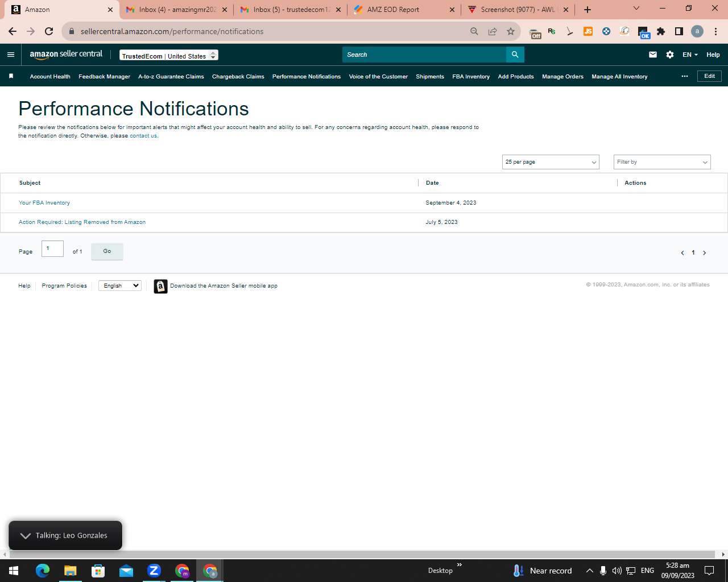Close the Inbox (5) trustedecom tab
This screenshot has height=582, width=728.
click(x=338, y=10)
